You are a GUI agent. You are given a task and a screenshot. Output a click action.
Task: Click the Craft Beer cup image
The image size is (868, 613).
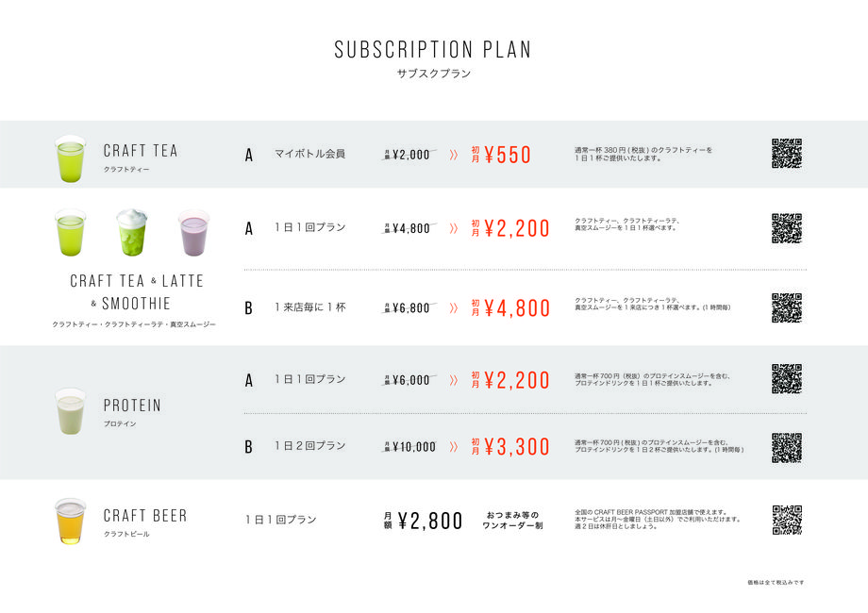coord(71,522)
